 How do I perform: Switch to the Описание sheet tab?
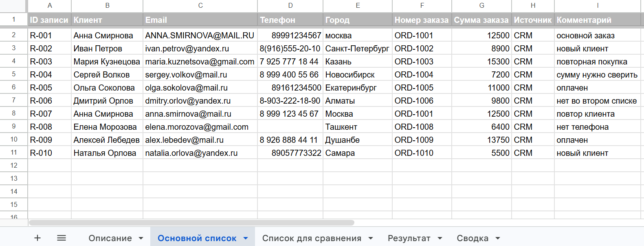[x=110, y=238]
